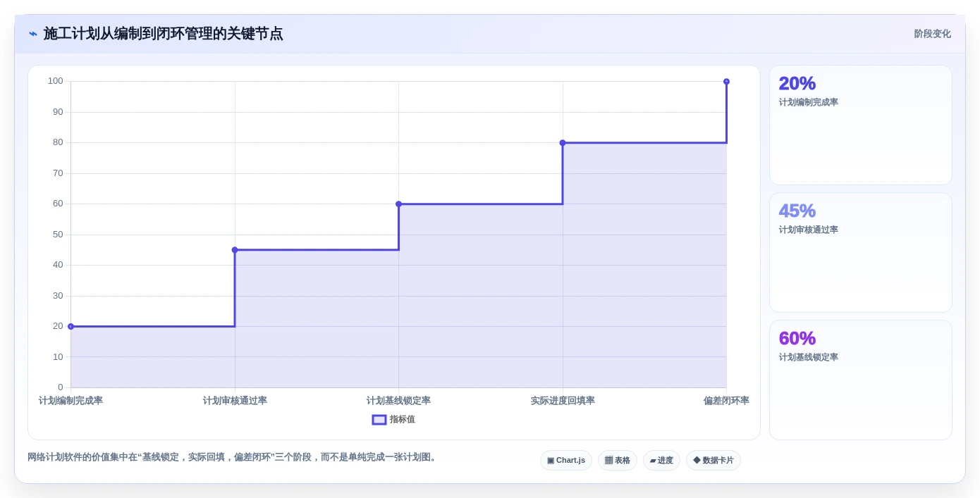
Task: Select the 进度 tag chip
Action: click(x=661, y=461)
